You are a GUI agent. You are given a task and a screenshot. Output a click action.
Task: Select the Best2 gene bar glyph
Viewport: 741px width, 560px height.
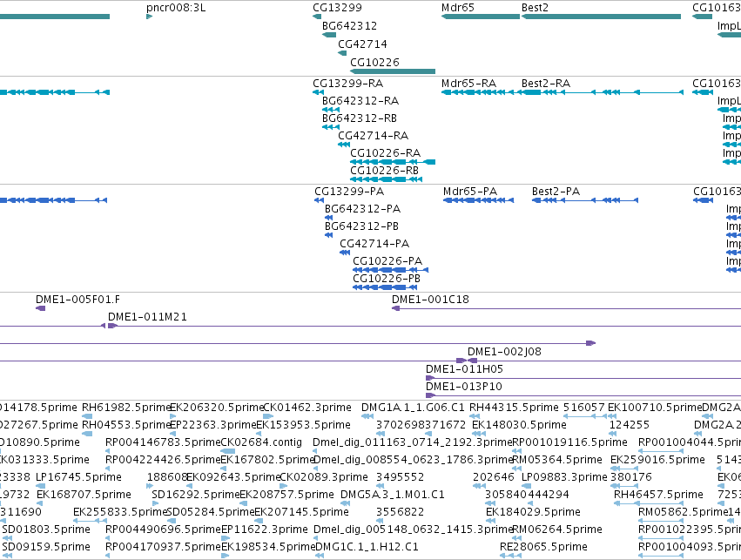[x=601, y=17]
